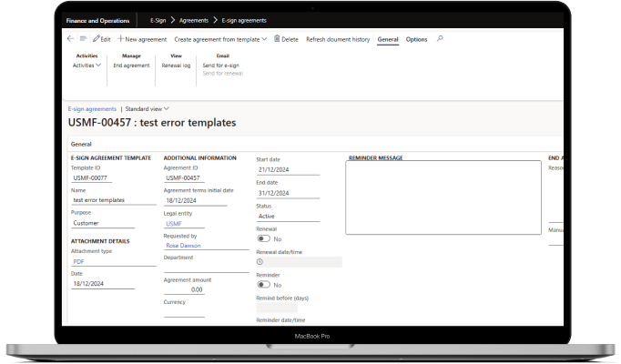Open the list view lines icon
Screen dimensions: 621x364
[83, 39]
